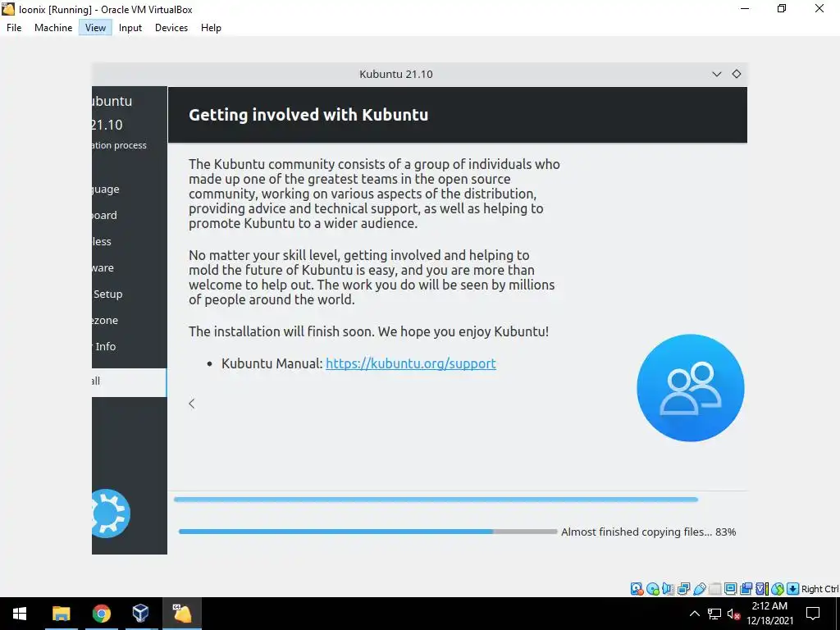
Task: Click the hard disk activity status icon
Action: click(637, 589)
